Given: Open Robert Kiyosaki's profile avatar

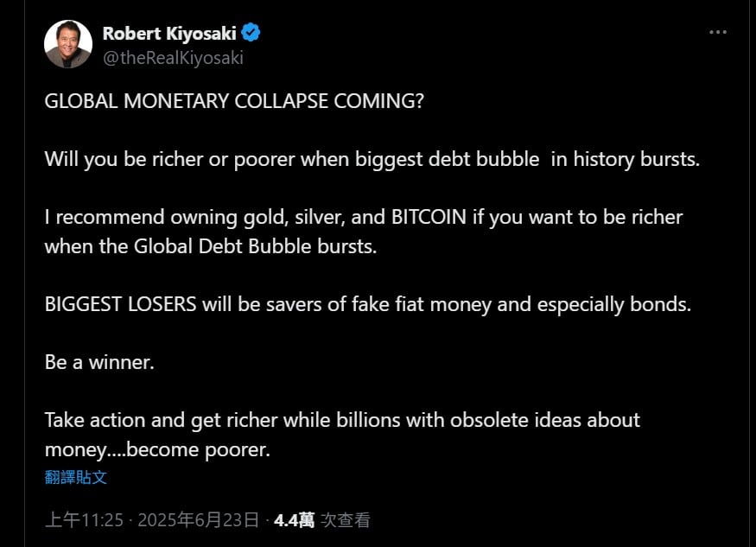Looking at the screenshot, I should pos(68,44).
